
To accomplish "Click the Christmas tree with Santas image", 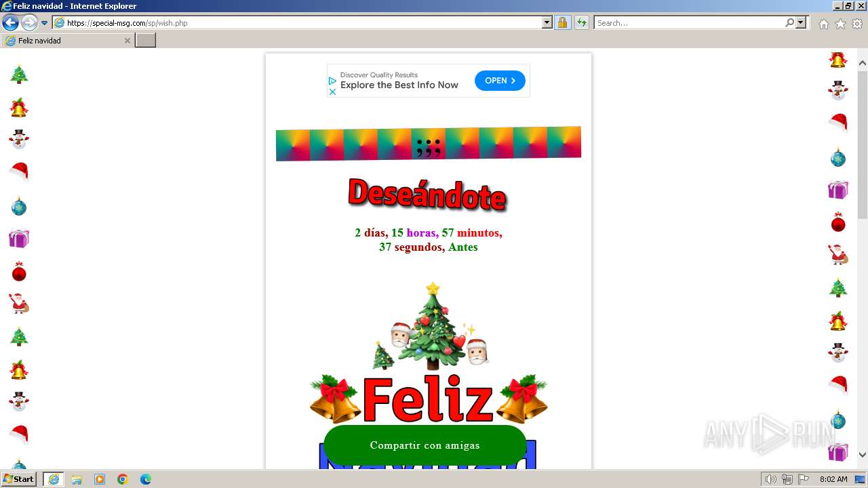I will click(431, 327).
